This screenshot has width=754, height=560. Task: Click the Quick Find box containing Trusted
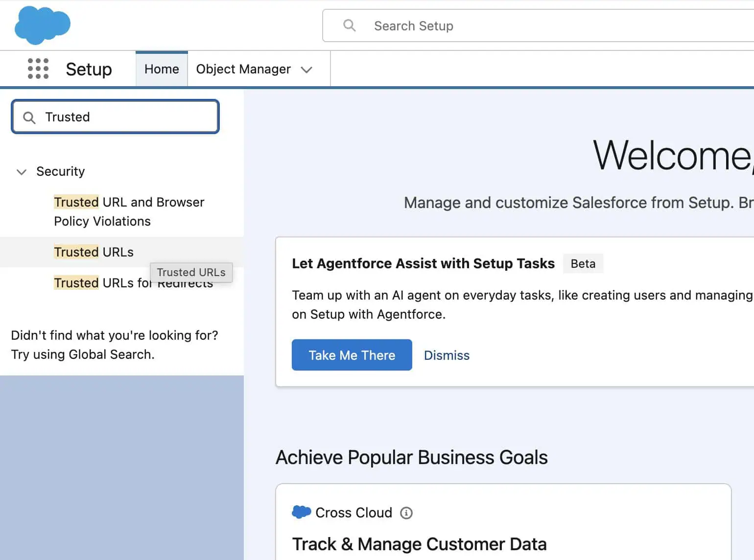[115, 117]
